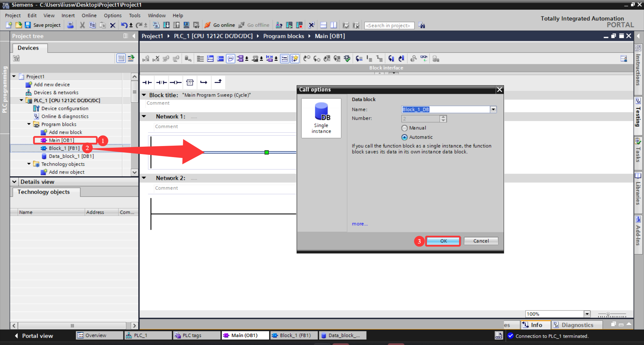644x345 pixels.
Task: Click Add new block in tree
Action: click(x=62, y=132)
